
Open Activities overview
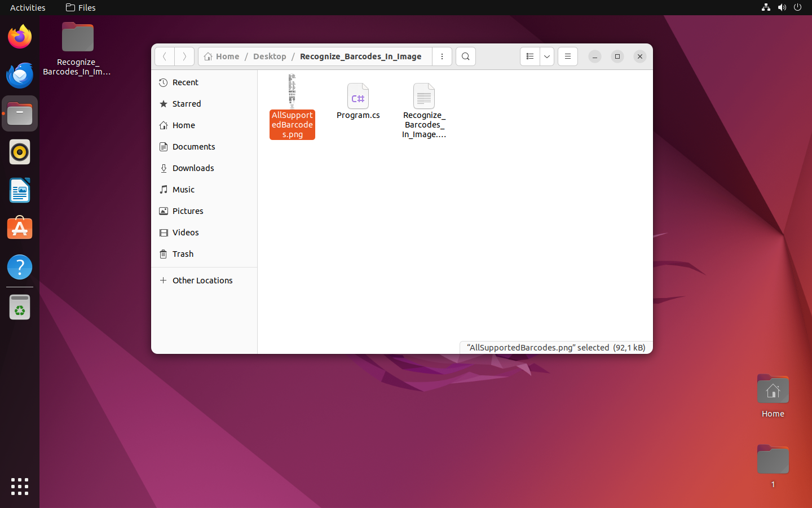tap(28, 7)
